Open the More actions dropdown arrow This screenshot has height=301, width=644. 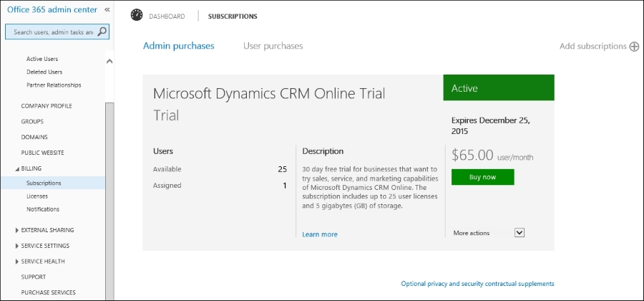pos(519,233)
